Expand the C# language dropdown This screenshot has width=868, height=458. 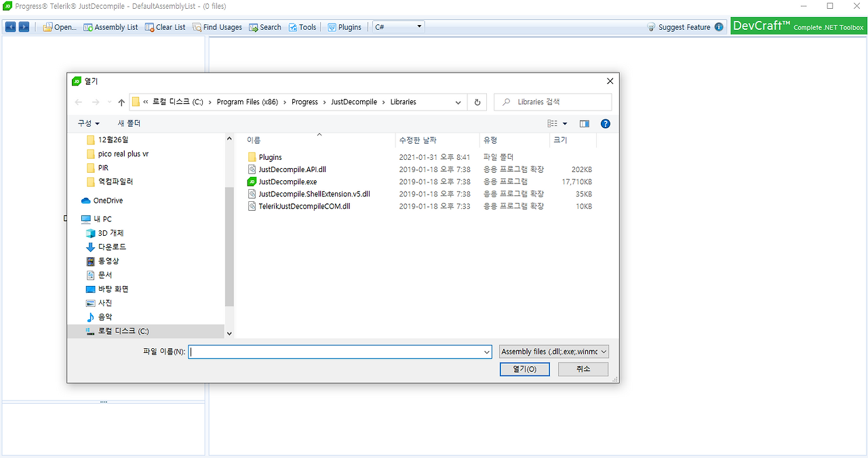pyautogui.click(x=399, y=27)
